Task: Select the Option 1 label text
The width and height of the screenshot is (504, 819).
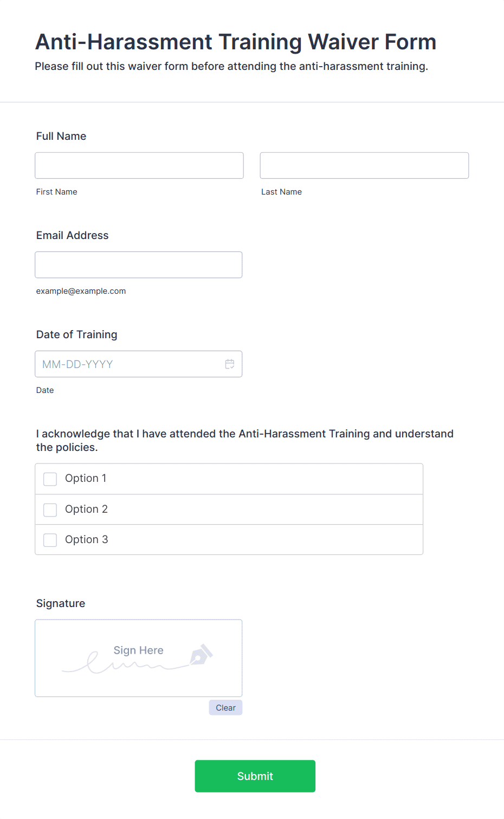Action: click(86, 479)
